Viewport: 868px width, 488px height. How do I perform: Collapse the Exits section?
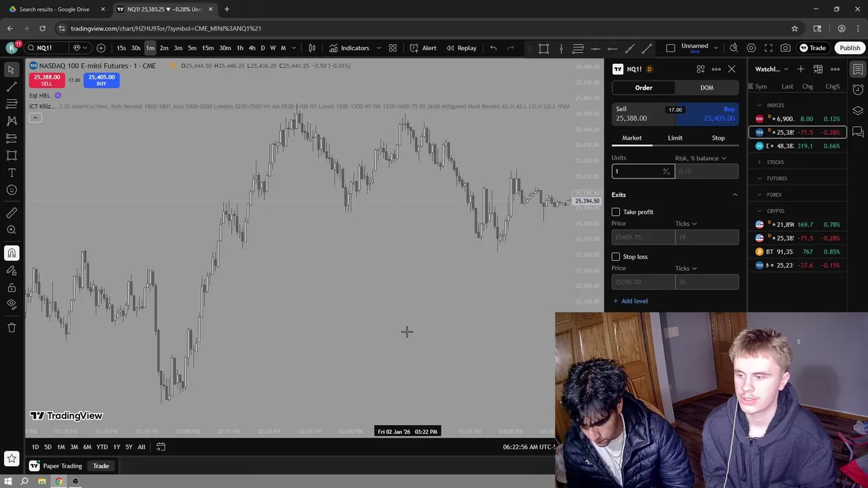click(734, 195)
